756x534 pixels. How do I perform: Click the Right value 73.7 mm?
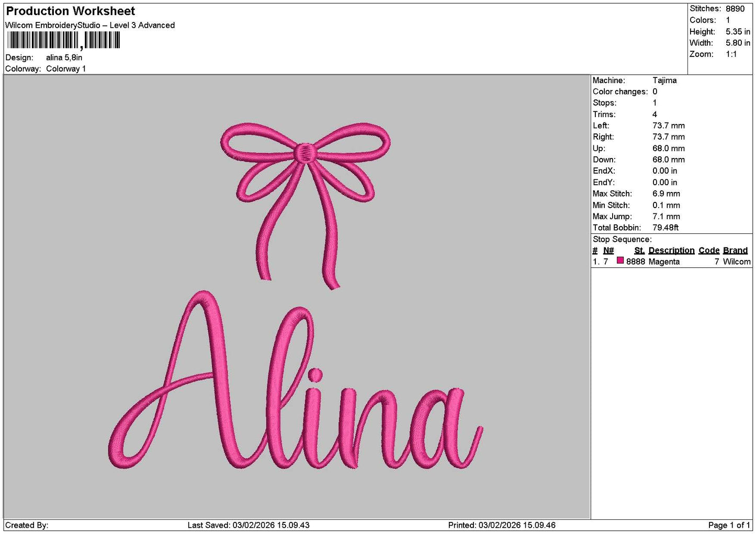point(669,137)
